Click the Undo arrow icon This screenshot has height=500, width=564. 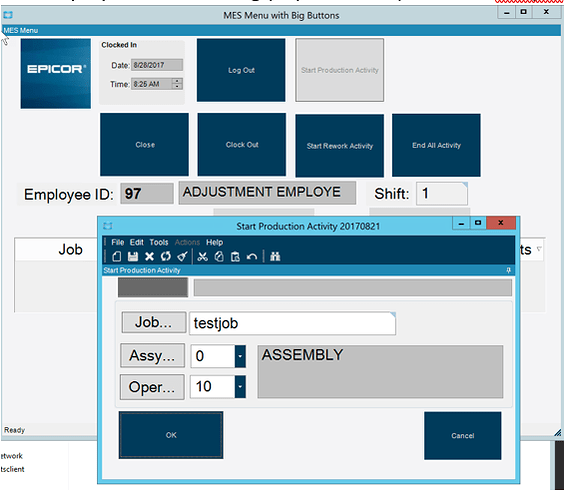point(252,256)
